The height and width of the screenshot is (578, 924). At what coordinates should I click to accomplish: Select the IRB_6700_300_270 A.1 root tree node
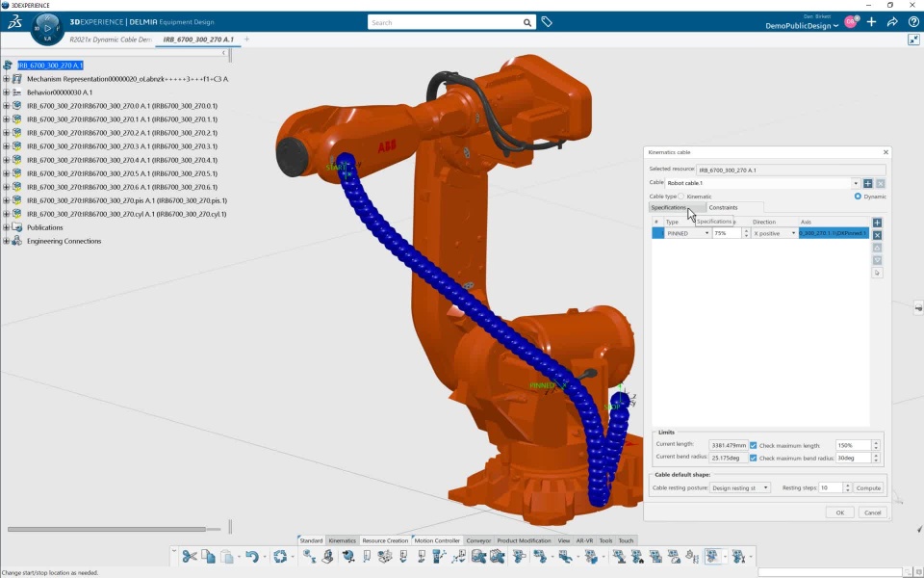coord(50,66)
